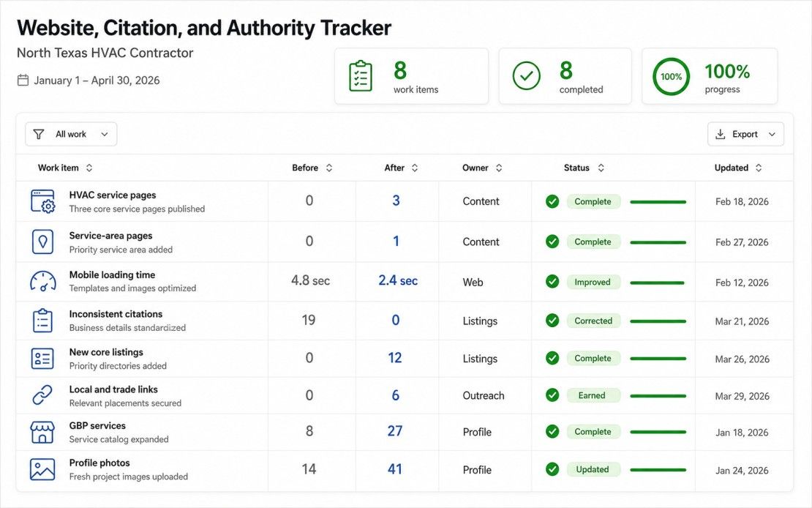Click the funnel filter icon
Viewport: 812px width, 508px height.
(38, 134)
